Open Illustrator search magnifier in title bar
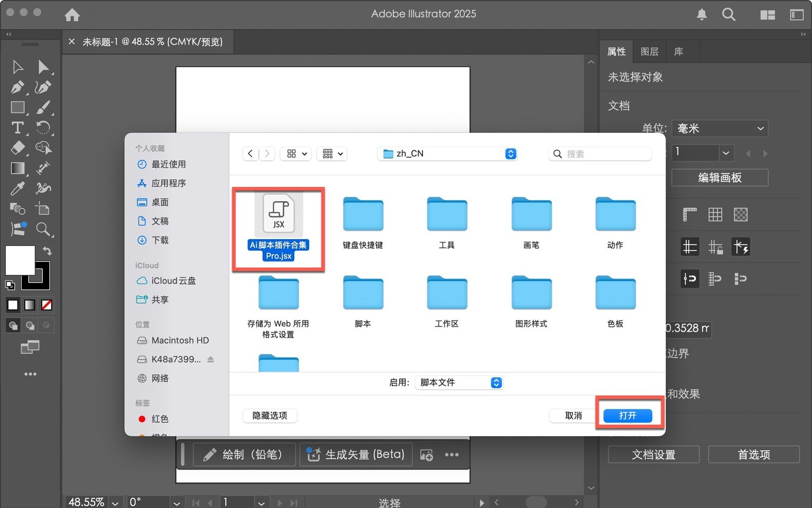This screenshot has width=812, height=508. pos(729,14)
